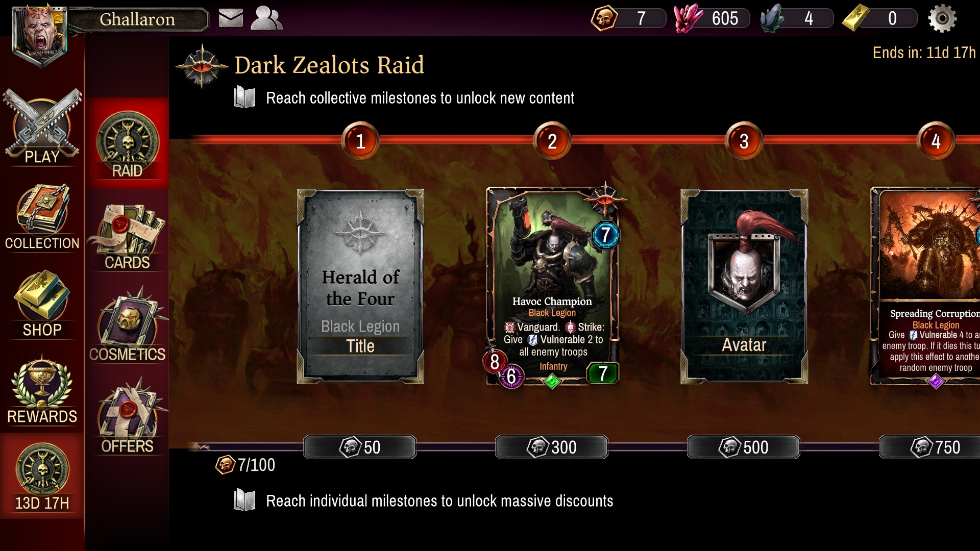The height and width of the screenshot is (551, 980).
Task: Open the Play crossed chainswords menu
Action: tap(42, 127)
